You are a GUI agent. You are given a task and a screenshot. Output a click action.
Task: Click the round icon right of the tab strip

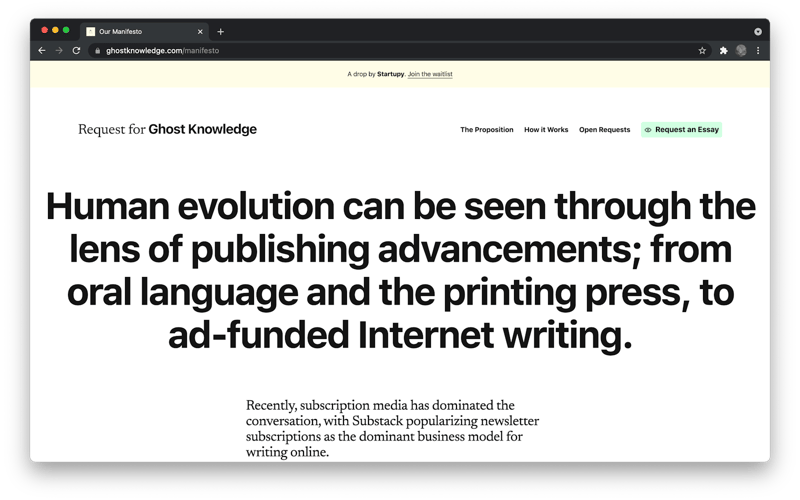coord(758,32)
